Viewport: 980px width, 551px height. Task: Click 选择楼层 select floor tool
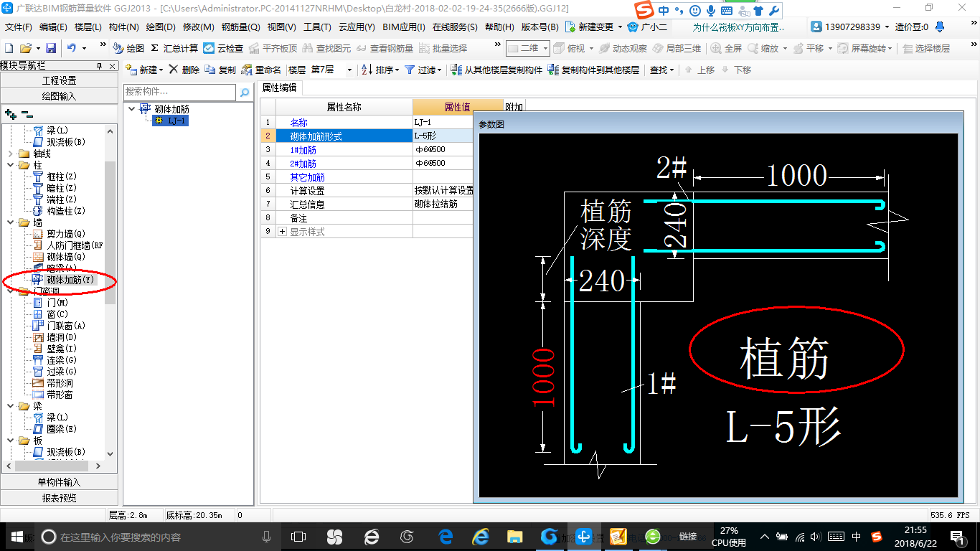tap(926, 48)
